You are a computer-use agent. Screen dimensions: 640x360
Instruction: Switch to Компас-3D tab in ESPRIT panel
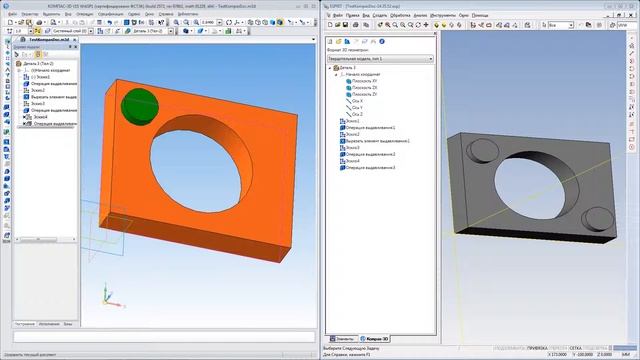coord(375,339)
